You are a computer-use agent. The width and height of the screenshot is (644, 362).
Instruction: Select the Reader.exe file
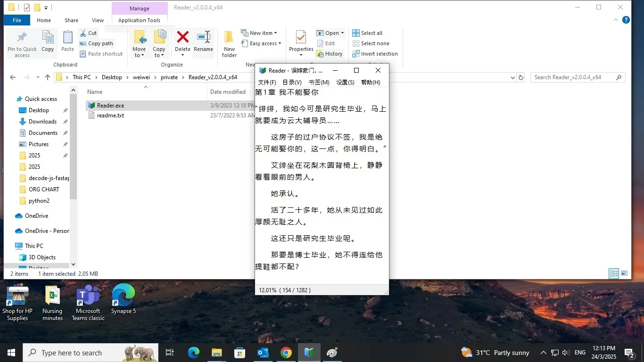click(x=110, y=106)
